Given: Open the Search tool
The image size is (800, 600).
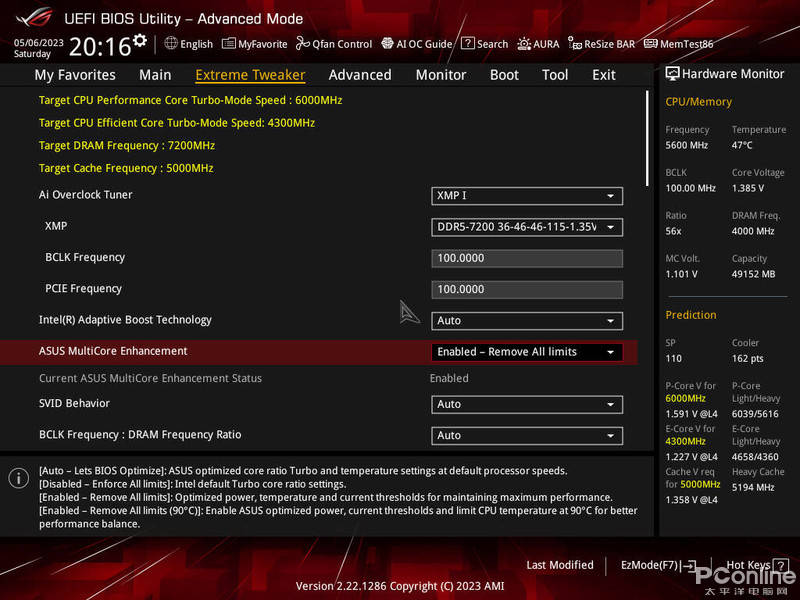Looking at the screenshot, I should click(x=485, y=44).
